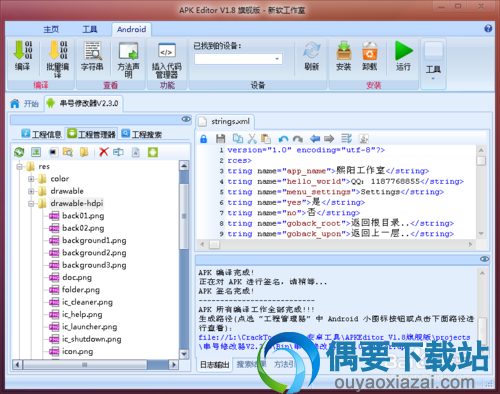Screen dimensions: 500x394
Task: Click the folder search icon in project toolbar
Action: (68, 152)
